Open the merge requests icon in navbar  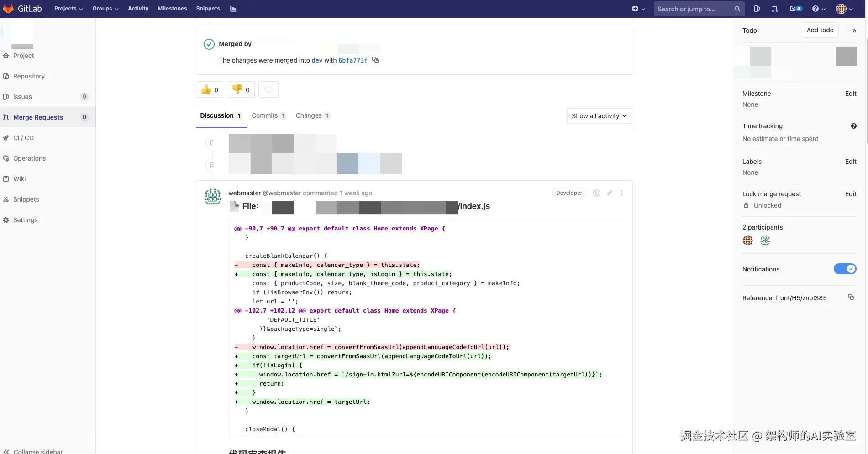pyautogui.click(x=774, y=9)
